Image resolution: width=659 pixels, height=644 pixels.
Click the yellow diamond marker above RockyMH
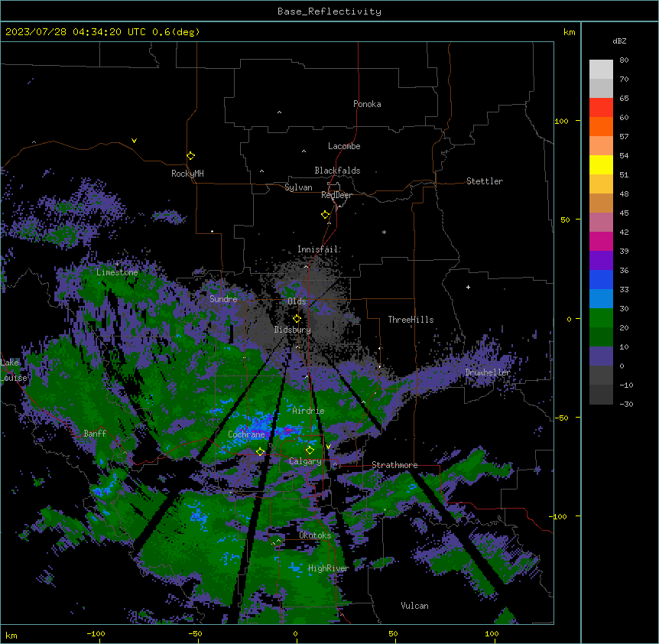[191, 156]
